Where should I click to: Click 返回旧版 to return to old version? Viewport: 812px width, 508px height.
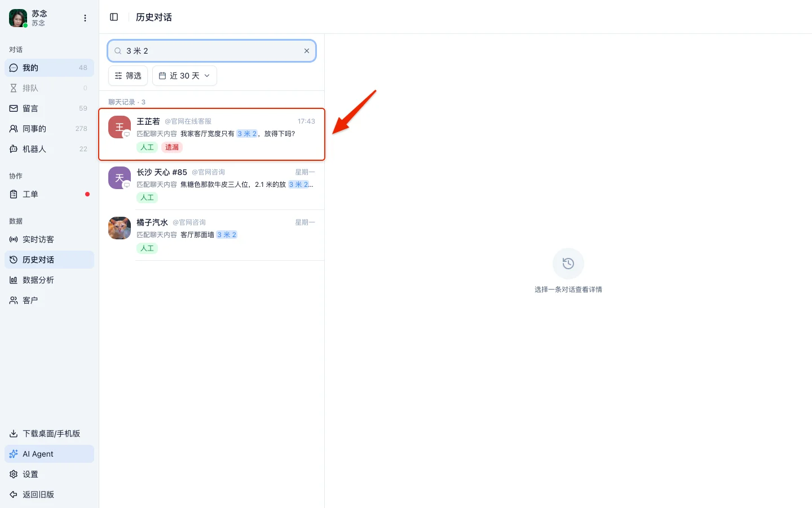(x=49, y=494)
